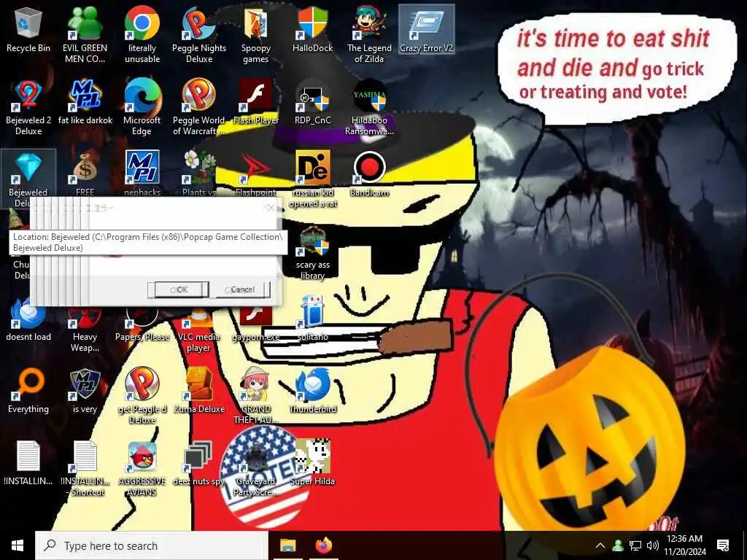Select the Flashpoint shortcut

click(x=256, y=174)
